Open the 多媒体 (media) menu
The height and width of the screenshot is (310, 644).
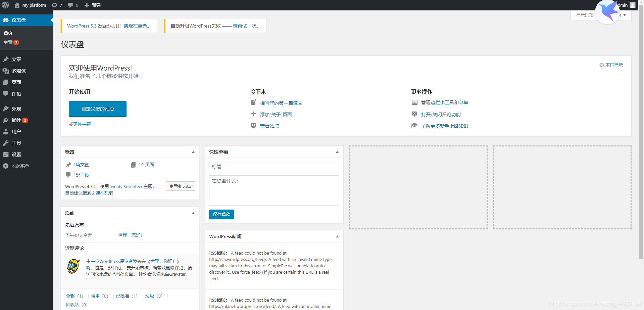point(27,71)
